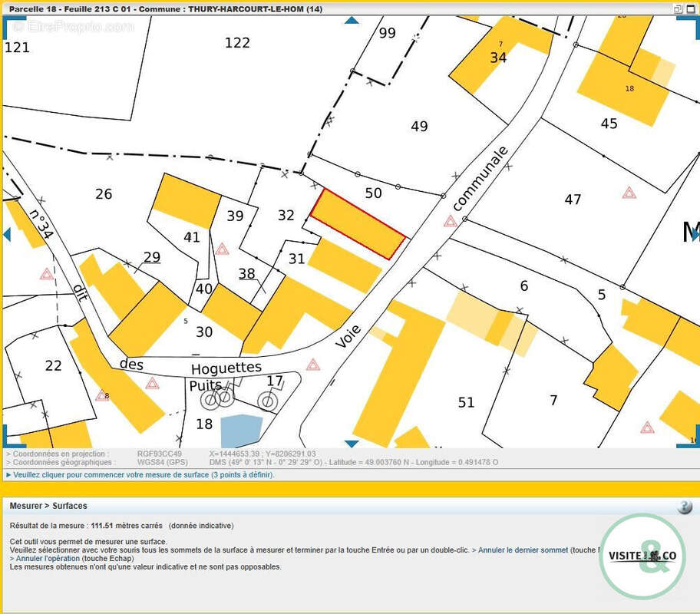Pan the map south with the bottom arrow
The height and width of the screenshot is (614, 700).
[352, 444]
